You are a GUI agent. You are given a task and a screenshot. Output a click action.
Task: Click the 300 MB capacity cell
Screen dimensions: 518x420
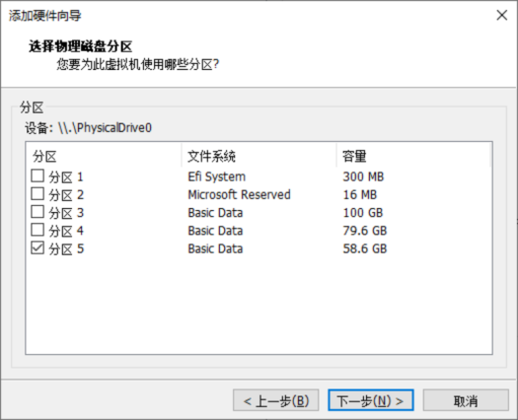click(363, 176)
